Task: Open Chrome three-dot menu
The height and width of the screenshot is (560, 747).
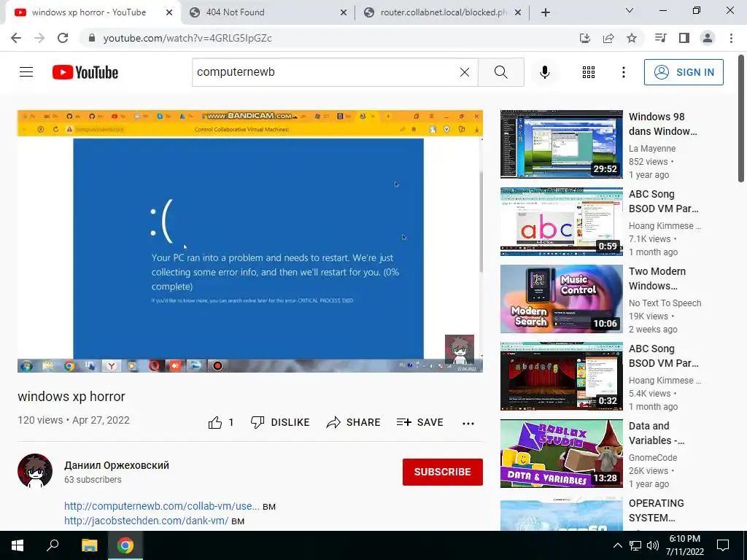Action: click(731, 38)
